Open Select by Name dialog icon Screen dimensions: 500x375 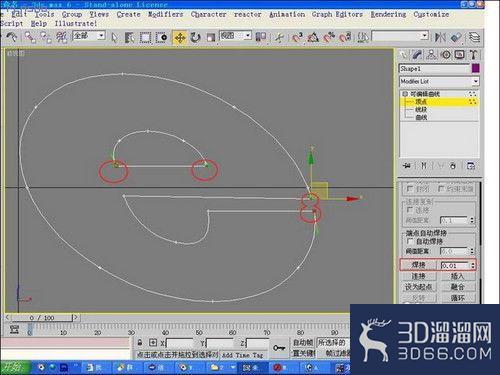tap(129, 37)
